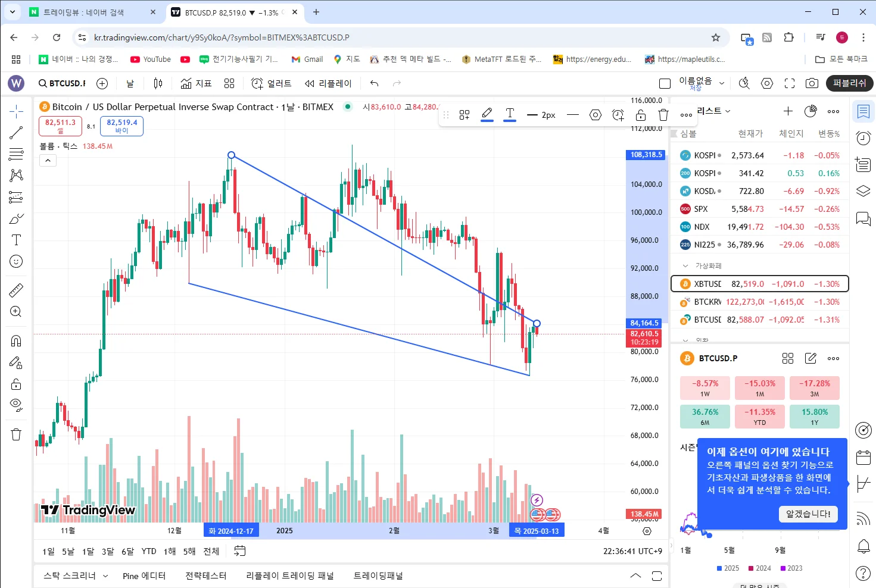Select the brush drawing tool
This screenshot has height=588, width=876.
pos(16,218)
